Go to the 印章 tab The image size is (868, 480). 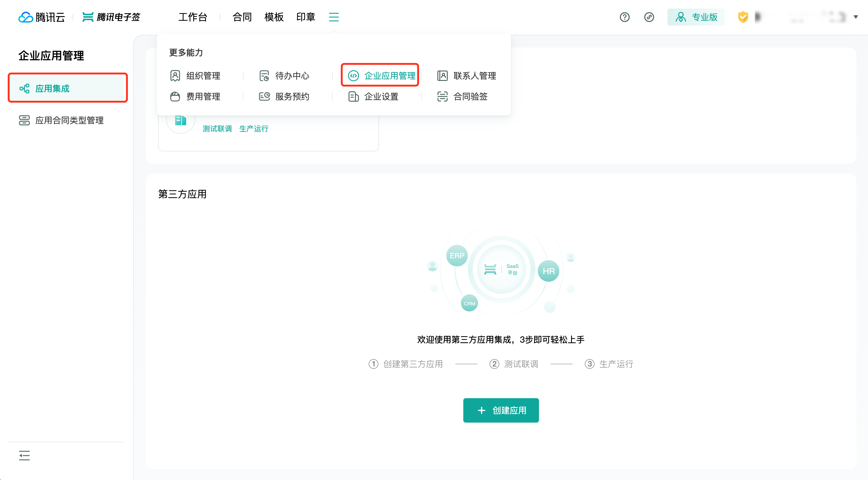306,17
